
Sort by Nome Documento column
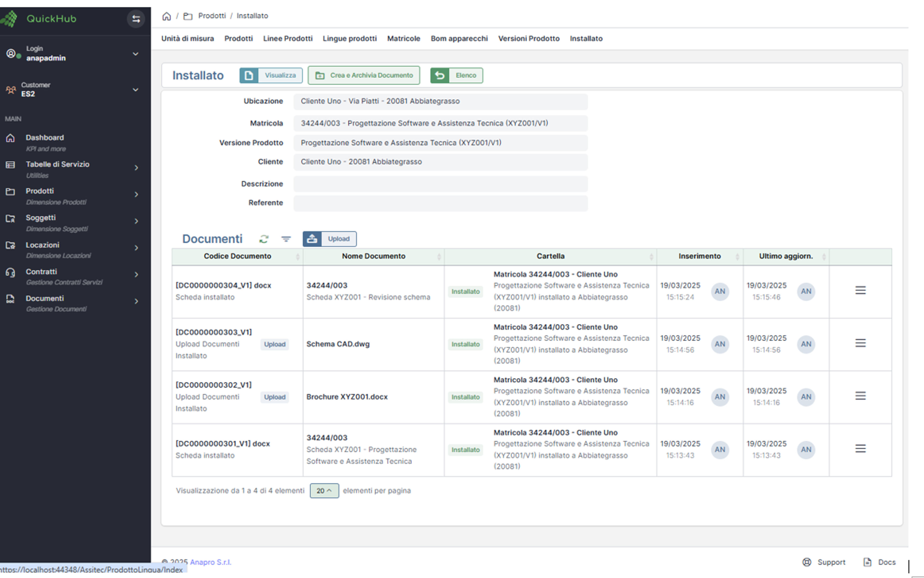[373, 256]
